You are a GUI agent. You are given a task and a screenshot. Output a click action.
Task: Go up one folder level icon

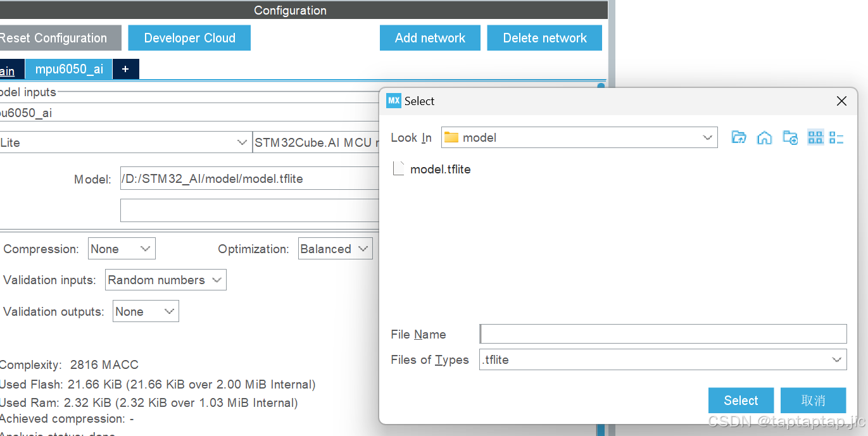(738, 137)
